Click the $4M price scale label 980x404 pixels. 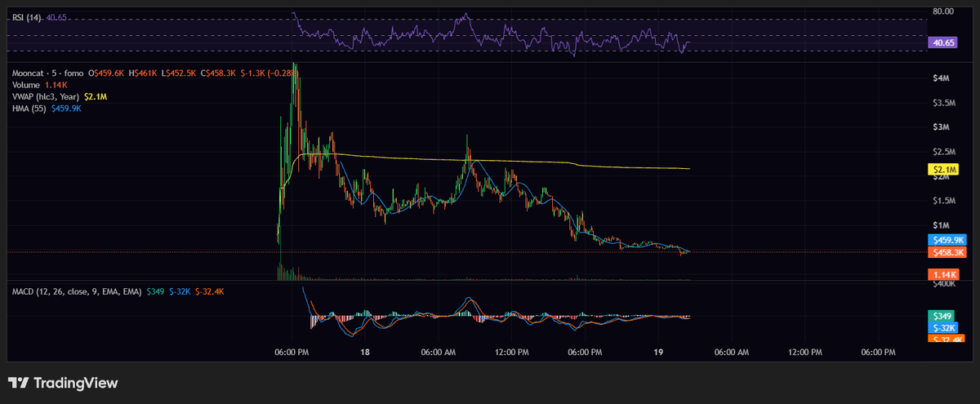(x=941, y=78)
